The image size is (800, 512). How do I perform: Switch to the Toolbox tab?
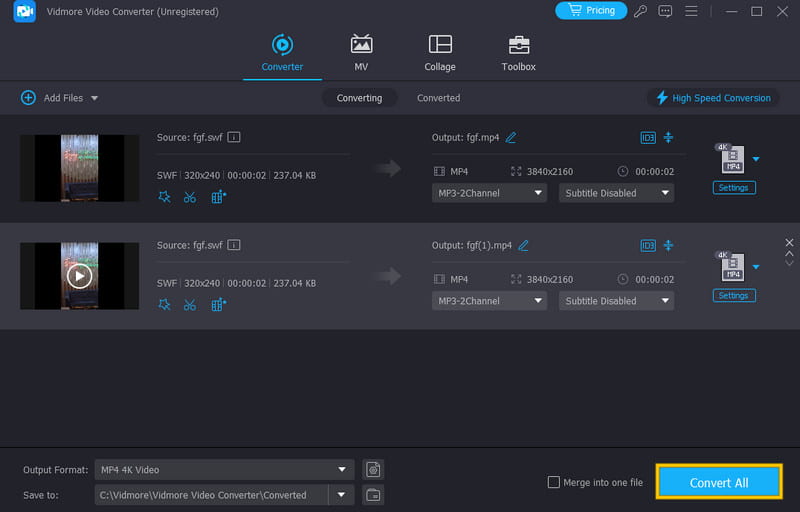click(x=518, y=53)
